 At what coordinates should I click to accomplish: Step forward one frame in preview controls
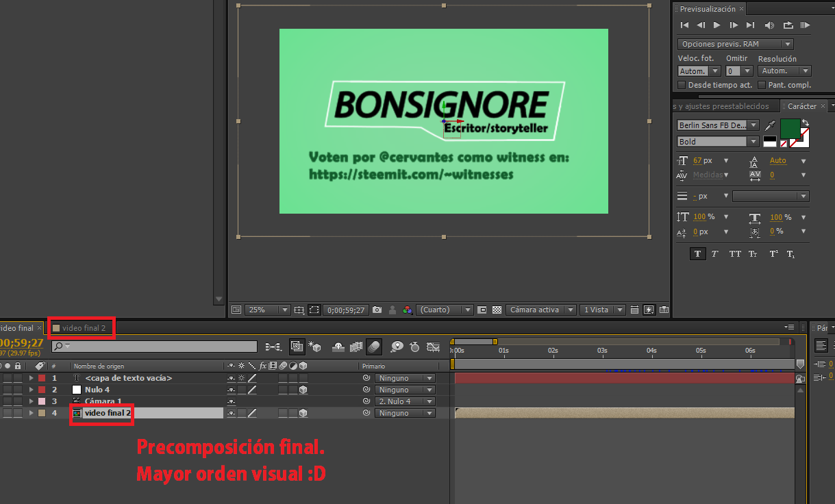point(734,25)
